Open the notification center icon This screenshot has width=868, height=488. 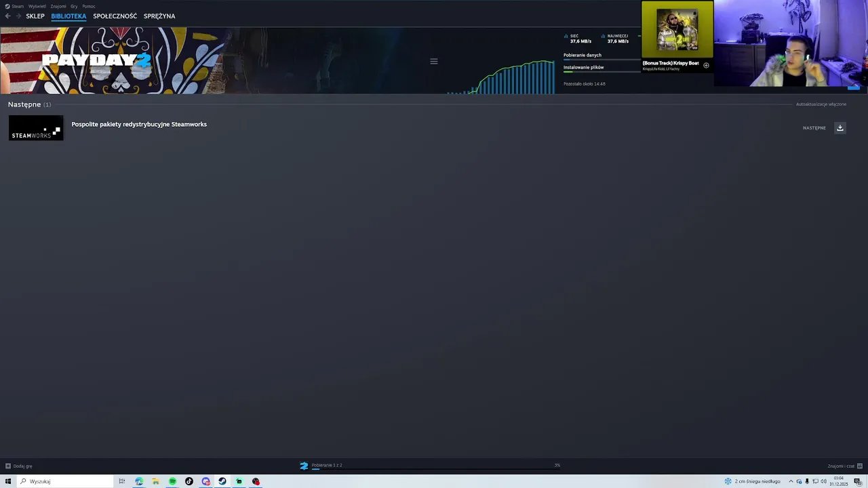click(857, 481)
